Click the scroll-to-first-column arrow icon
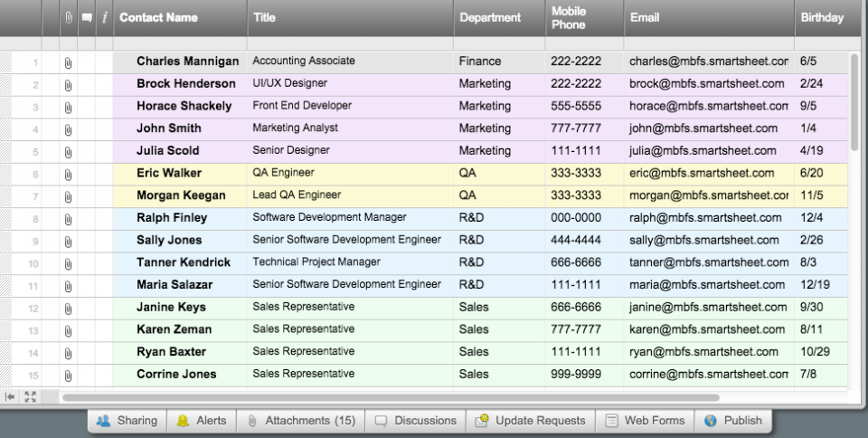Screen dimensions: 868x438 click(11, 396)
